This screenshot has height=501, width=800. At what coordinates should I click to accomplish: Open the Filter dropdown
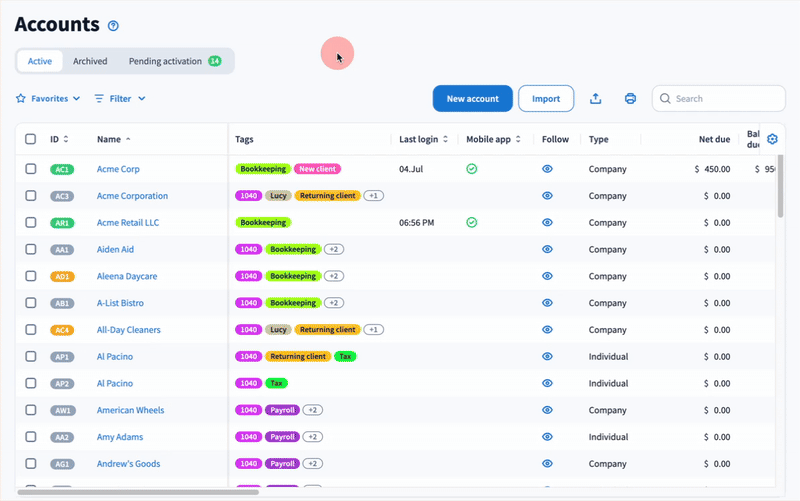coord(120,99)
